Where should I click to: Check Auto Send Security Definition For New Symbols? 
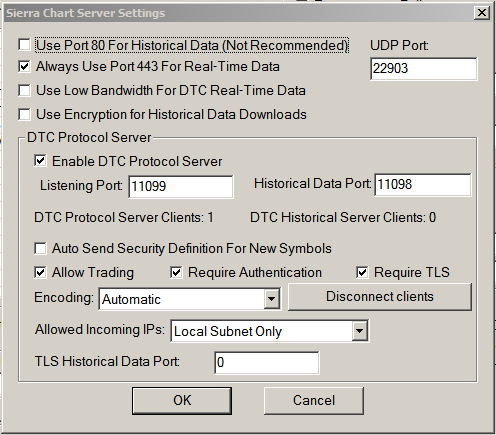[x=40, y=248]
